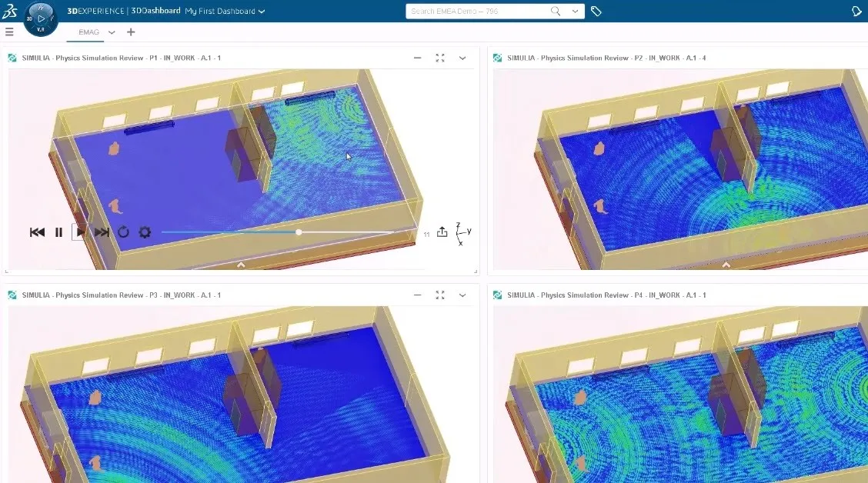Add a new dashboard tab
The width and height of the screenshot is (868, 483).
pyautogui.click(x=131, y=32)
